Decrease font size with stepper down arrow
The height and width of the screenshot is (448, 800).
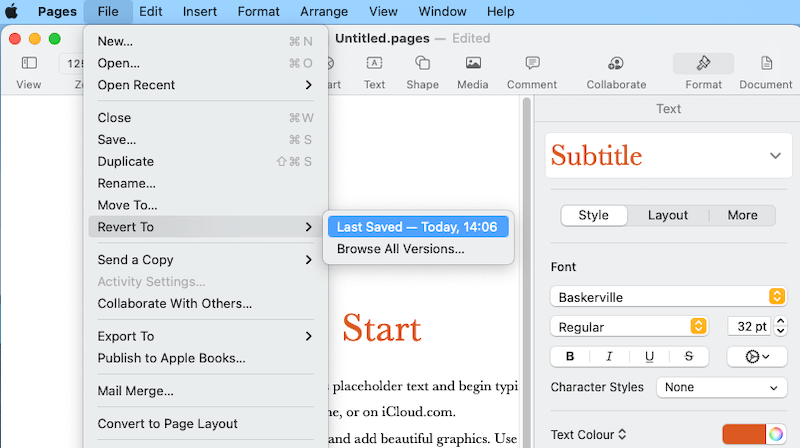point(780,331)
